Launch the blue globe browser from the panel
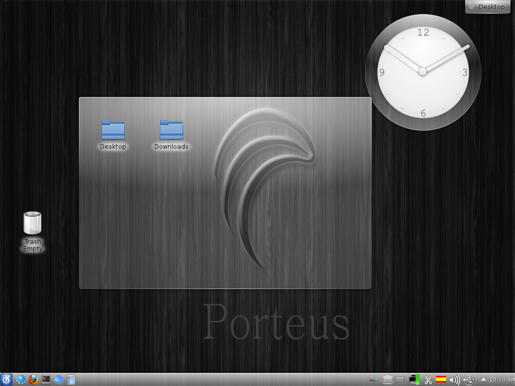 click(21, 379)
